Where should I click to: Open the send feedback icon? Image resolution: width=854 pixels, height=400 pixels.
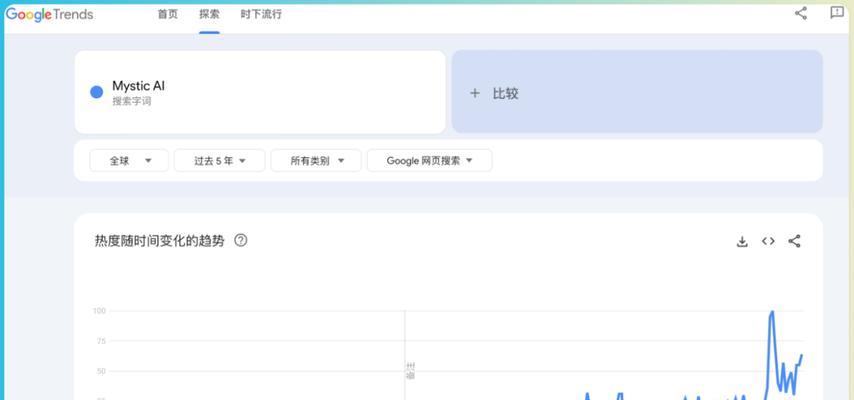click(837, 13)
